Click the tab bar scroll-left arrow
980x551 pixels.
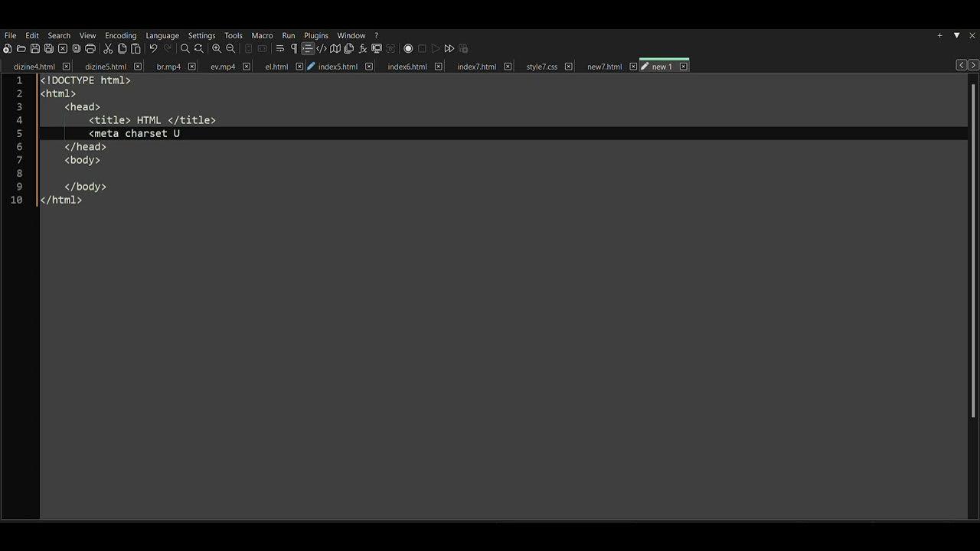click(x=961, y=65)
